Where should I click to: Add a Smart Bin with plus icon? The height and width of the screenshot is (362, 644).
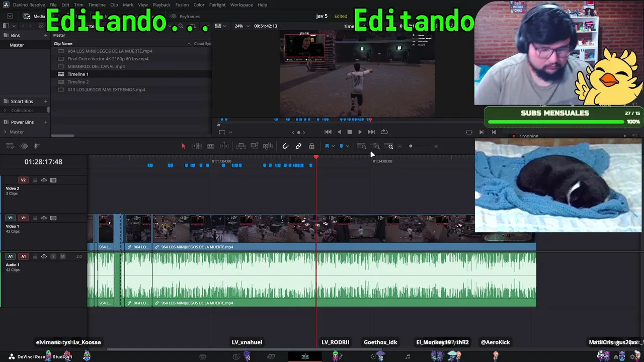click(46, 101)
